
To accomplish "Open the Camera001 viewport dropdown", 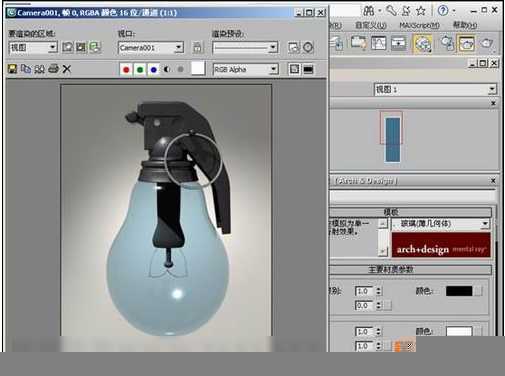I will (x=151, y=48).
